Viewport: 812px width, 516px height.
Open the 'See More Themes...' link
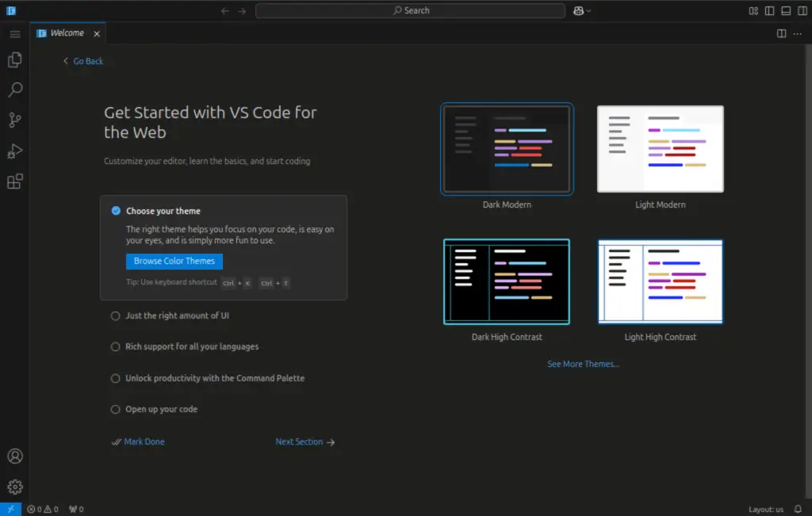583,364
